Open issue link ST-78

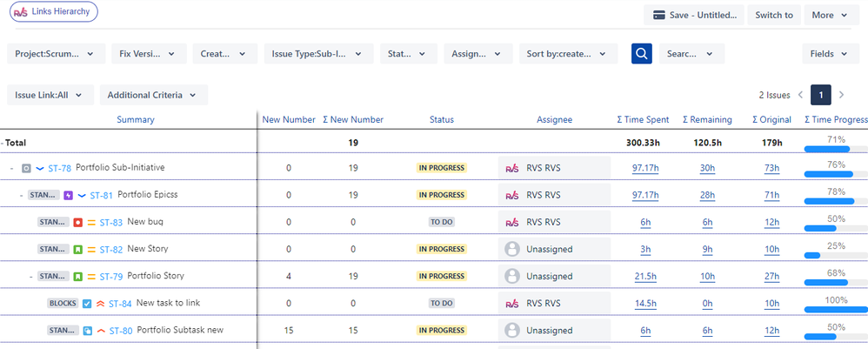point(60,168)
